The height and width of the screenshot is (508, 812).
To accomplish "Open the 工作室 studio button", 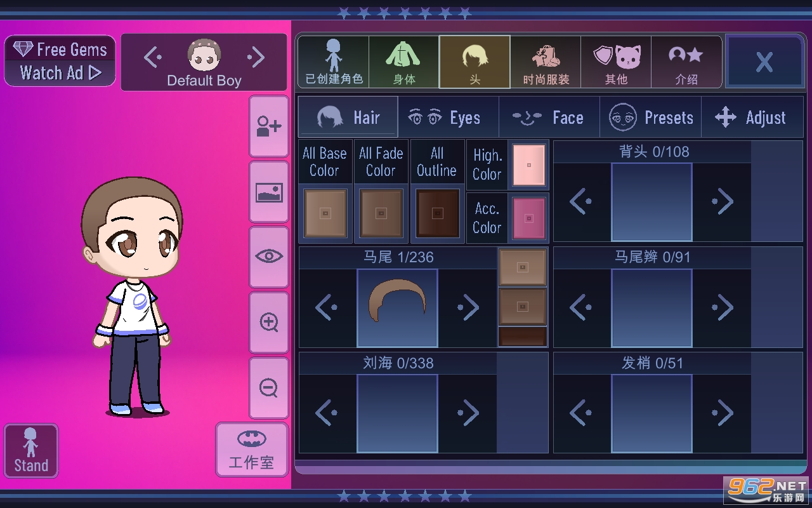I will [x=252, y=450].
